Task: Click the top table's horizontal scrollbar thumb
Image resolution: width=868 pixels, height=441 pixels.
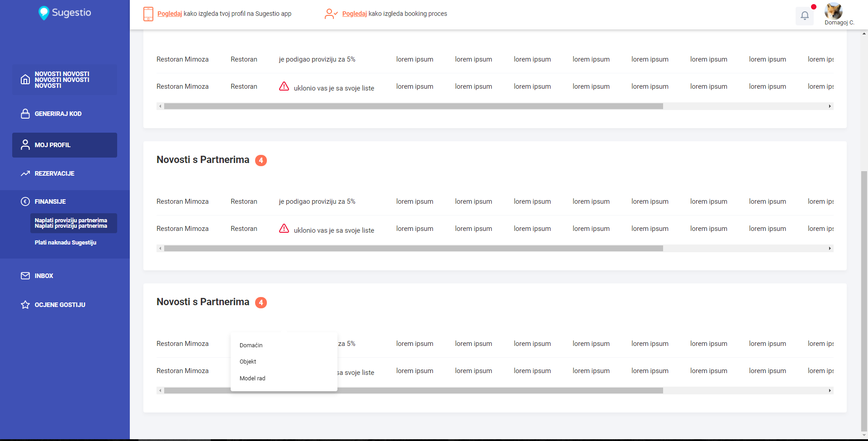Action: tap(413, 106)
